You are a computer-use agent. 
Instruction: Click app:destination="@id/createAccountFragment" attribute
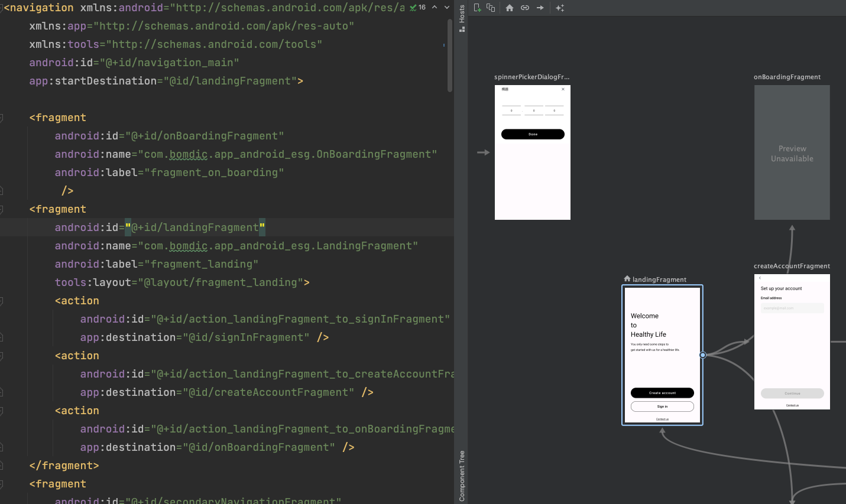tap(218, 392)
